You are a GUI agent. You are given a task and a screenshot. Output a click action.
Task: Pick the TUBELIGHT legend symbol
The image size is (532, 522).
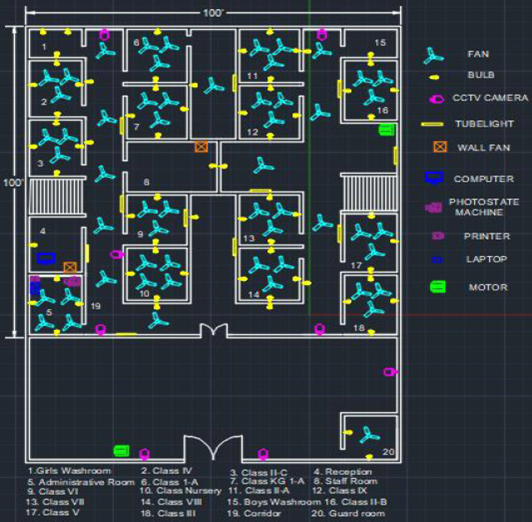click(x=432, y=124)
